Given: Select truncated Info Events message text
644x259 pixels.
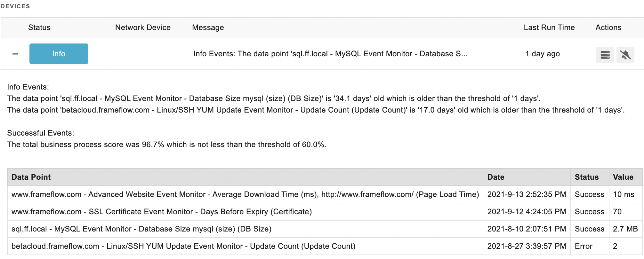Looking at the screenshot, I should pyautogui.click(x=330, y=54).
